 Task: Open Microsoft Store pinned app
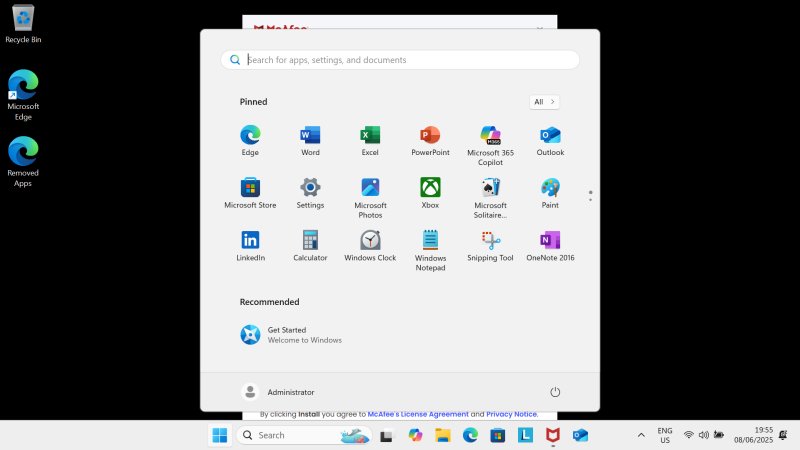[x=250, y=193]
